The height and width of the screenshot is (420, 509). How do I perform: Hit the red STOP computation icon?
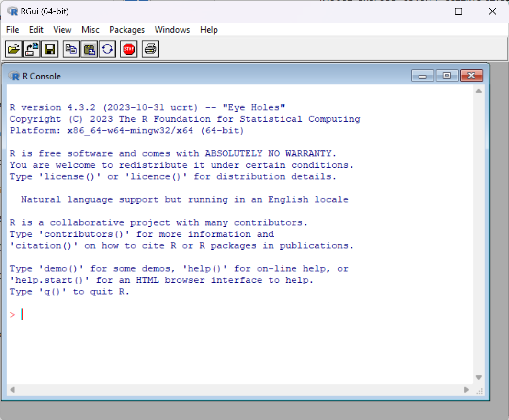click(129, 49)
